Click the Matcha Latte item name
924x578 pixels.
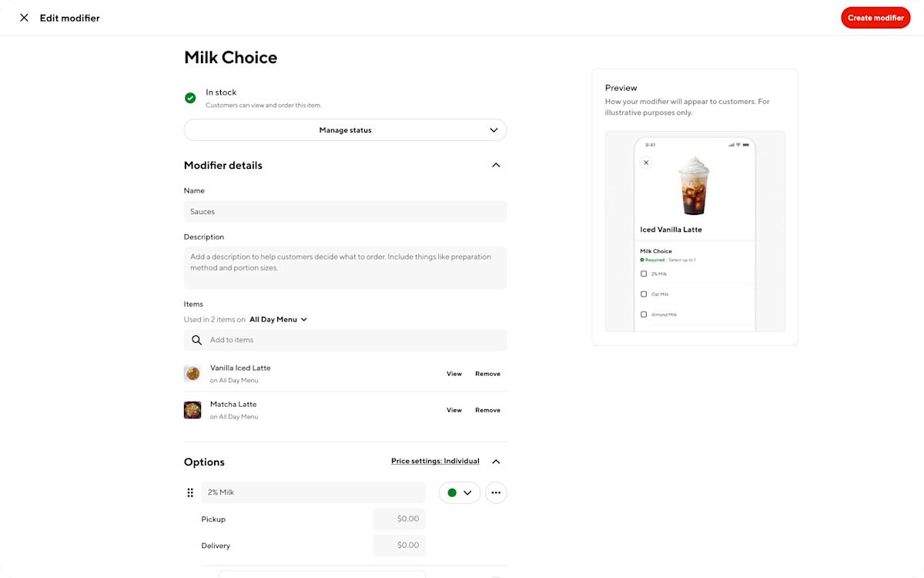click(x=233, y=404)
